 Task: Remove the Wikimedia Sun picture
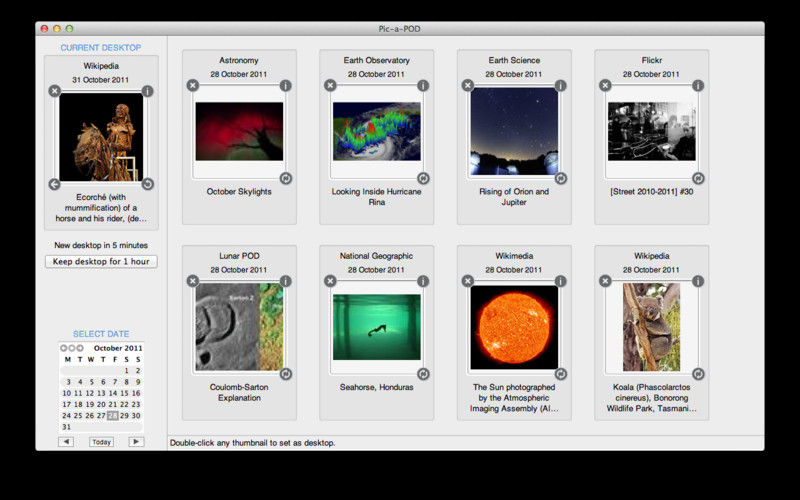click(467, 281)
